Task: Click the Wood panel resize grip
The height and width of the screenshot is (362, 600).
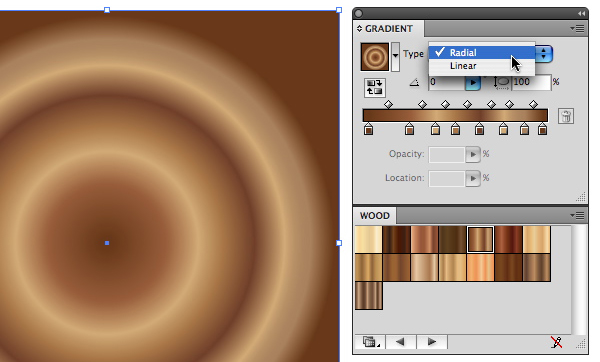Action: (581, 344)
